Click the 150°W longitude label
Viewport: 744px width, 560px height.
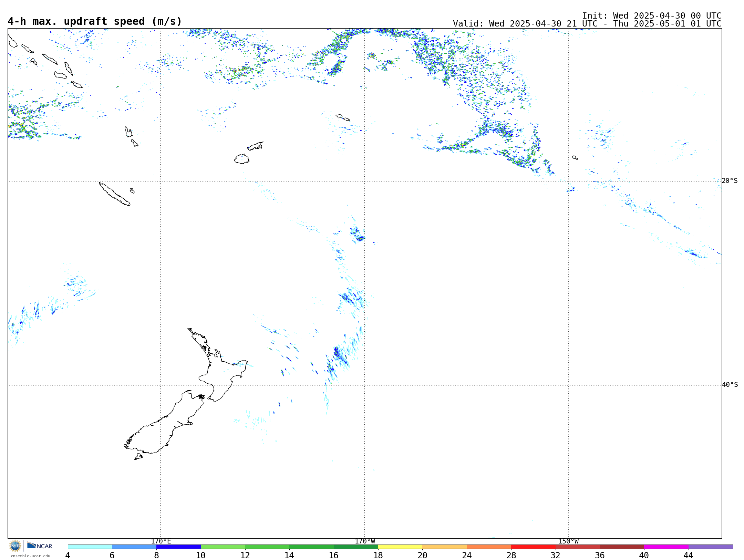568,541
